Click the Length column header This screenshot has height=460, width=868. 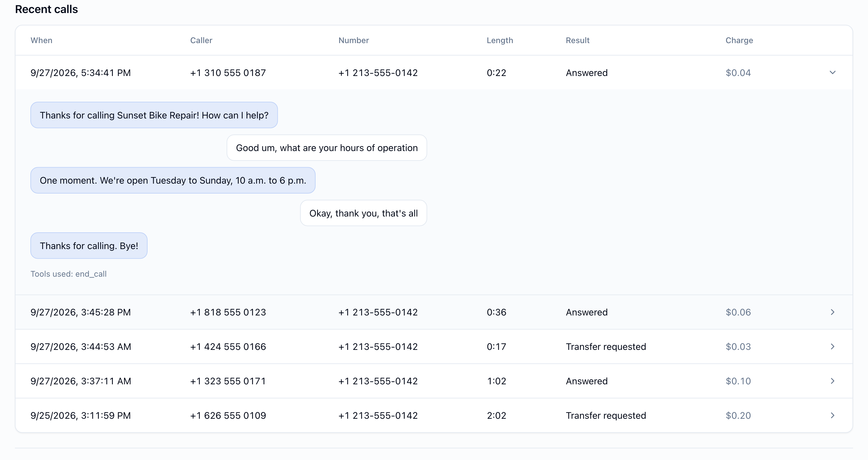(x=500, y=40)
